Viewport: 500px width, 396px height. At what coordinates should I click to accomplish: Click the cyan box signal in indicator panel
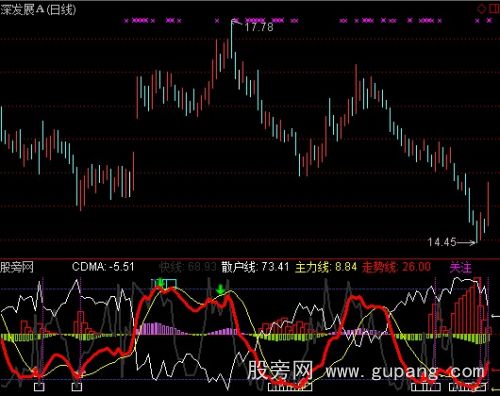click(x=164, y=284)
